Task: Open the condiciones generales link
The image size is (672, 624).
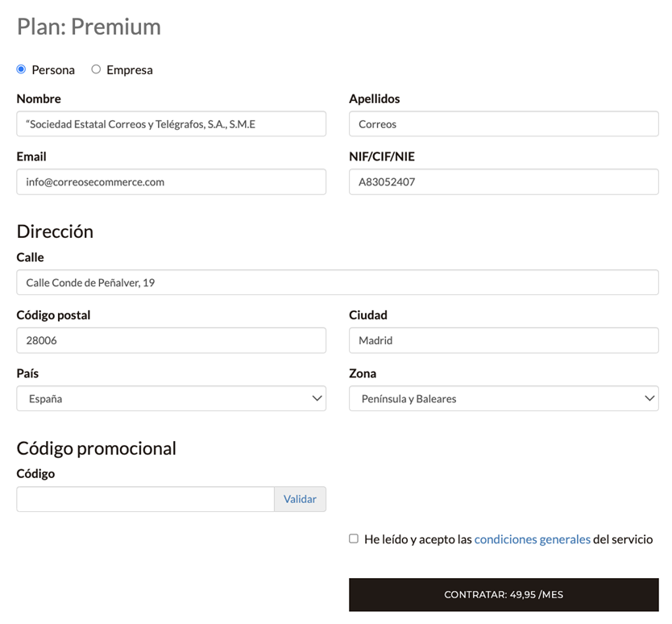Action: [532, 539]
